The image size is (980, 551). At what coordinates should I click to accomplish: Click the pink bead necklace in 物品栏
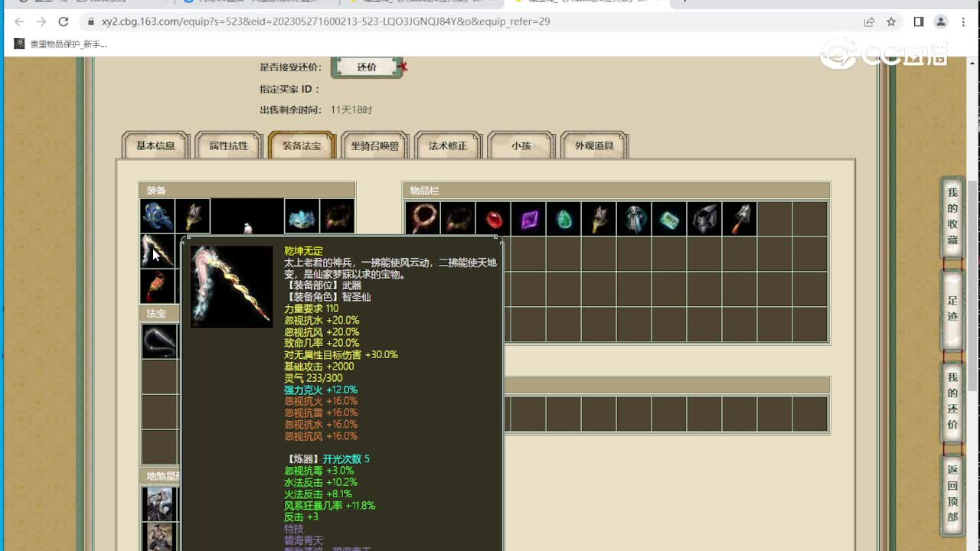423,219
